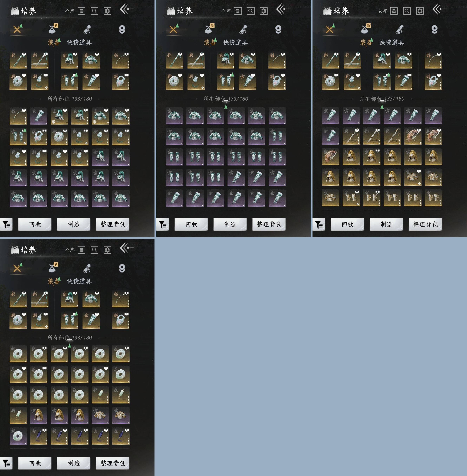The height and width of the screenshot is (476, 467).
Task: Open the 仓库 warehouse icon in the jade-rings panel
Action: pyautogui.click(x=81, y=250)
